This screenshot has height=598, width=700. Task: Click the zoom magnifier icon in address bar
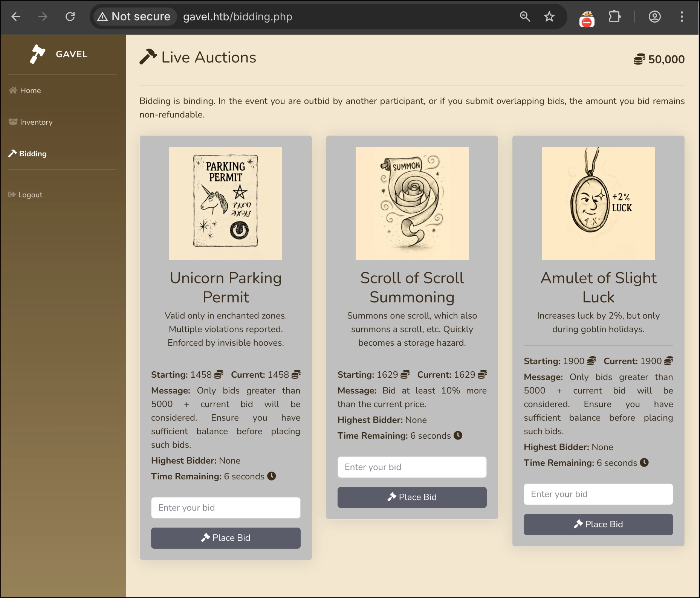(525, 17)
